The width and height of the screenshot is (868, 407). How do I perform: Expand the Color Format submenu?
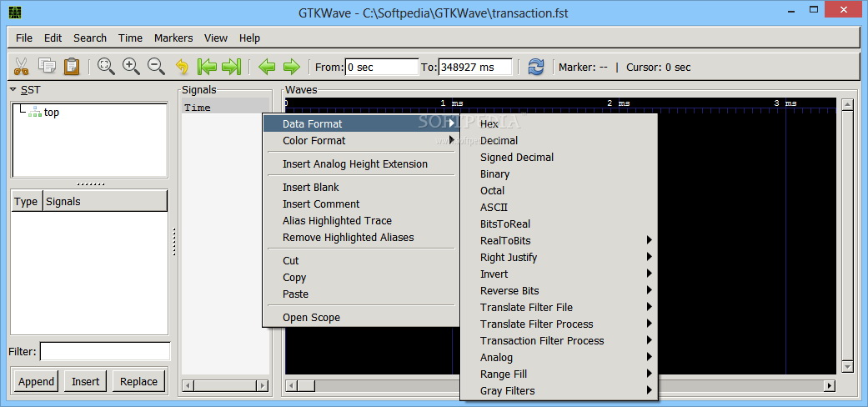pyautogui.click(x=361, y=140)
